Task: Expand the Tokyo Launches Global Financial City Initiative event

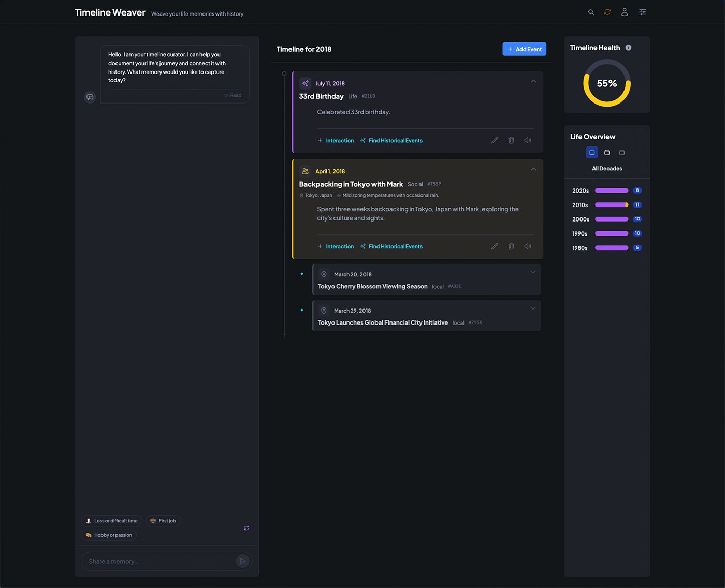Action: click(x=533, y=308)
